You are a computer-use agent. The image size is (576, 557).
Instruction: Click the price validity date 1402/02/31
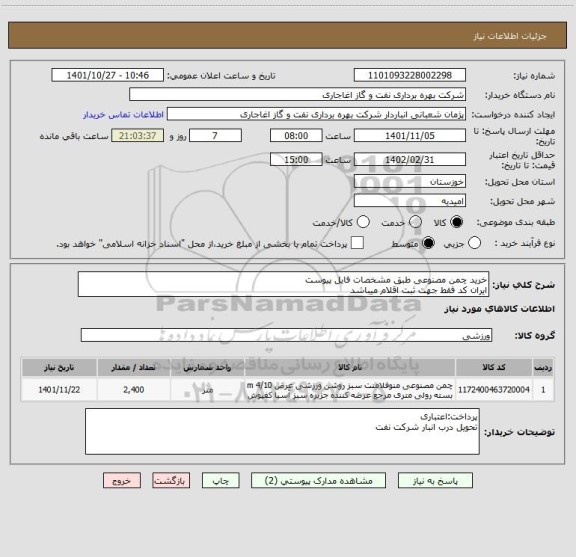click(410, 159)
